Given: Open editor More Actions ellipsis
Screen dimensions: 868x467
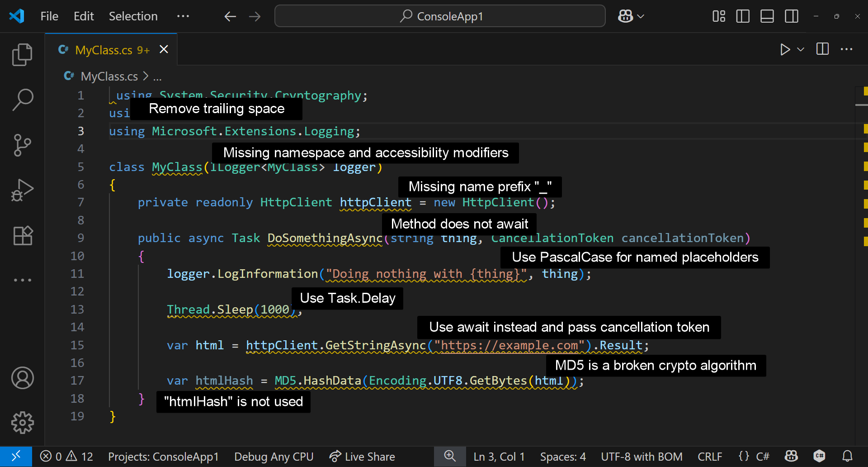Looking at the screenshot, I should click(x=846, y=49).
